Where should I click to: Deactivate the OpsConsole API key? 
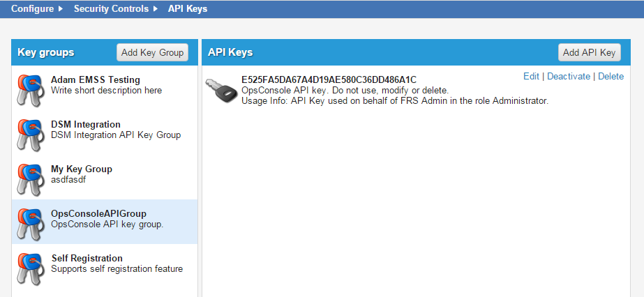coord(568,76)
